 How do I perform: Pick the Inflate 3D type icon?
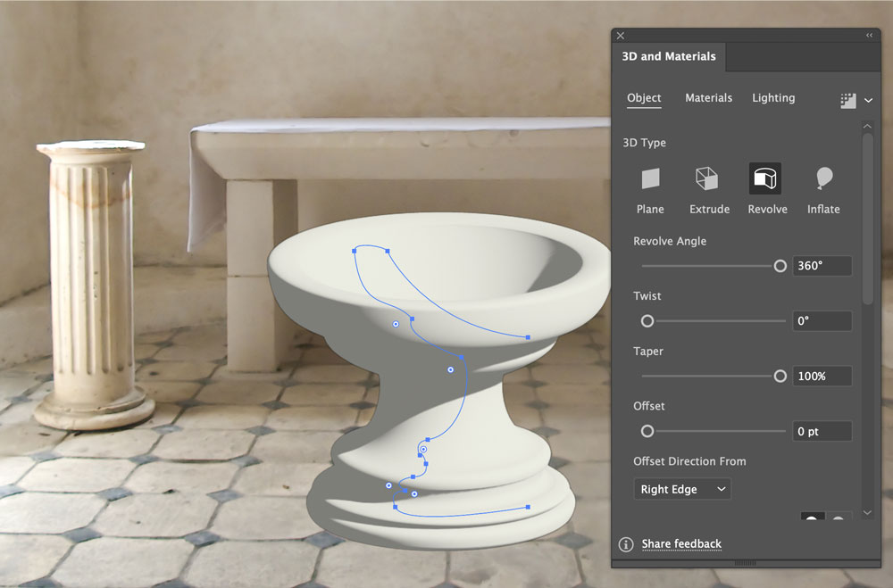point(823,178)
